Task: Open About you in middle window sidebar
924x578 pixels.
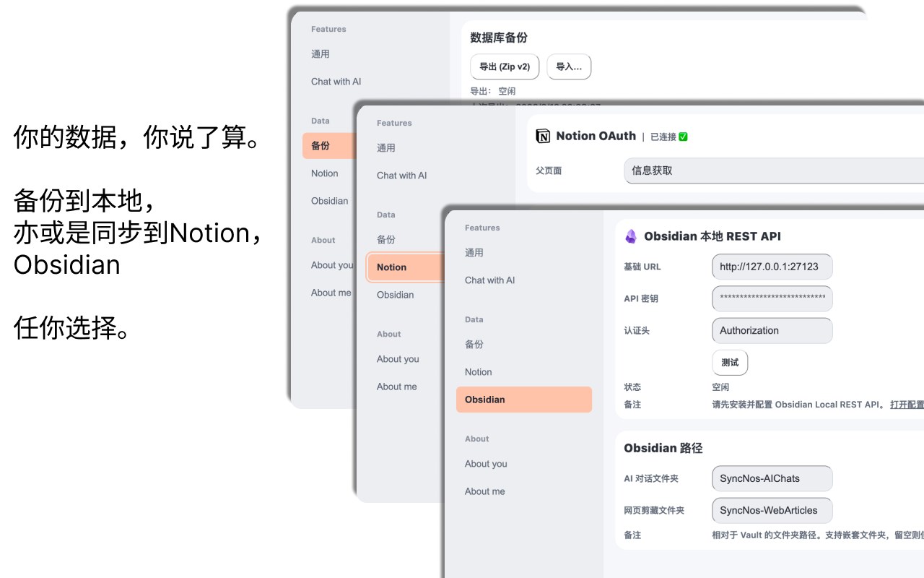Action: [398, 359]
